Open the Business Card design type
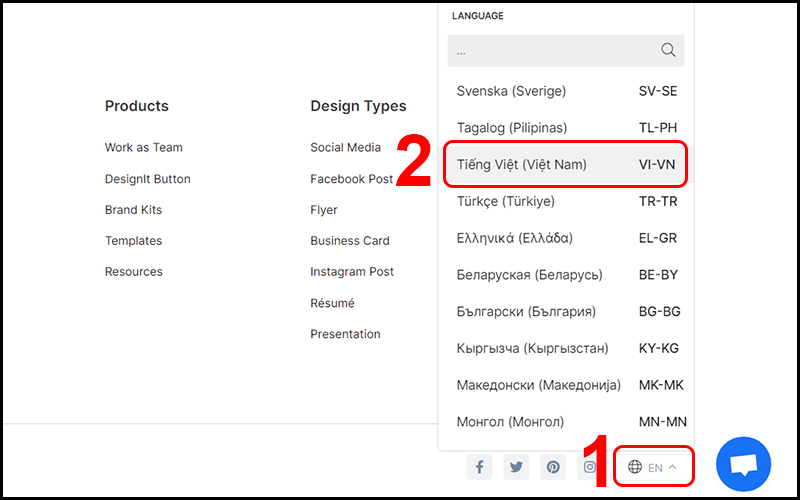This screenshot has height=500, width=800. coord(349,241)
